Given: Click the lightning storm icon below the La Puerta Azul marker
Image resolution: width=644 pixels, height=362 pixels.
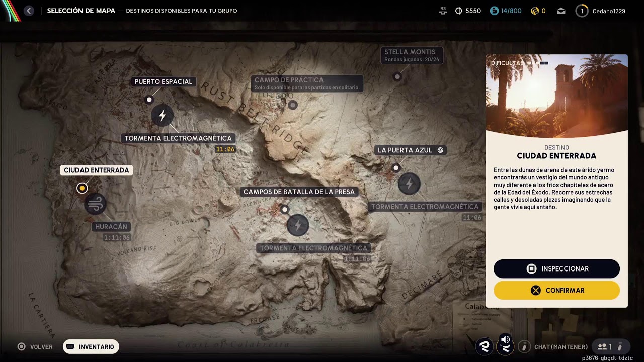Looking at the screenshot, I should coord(409,184).
